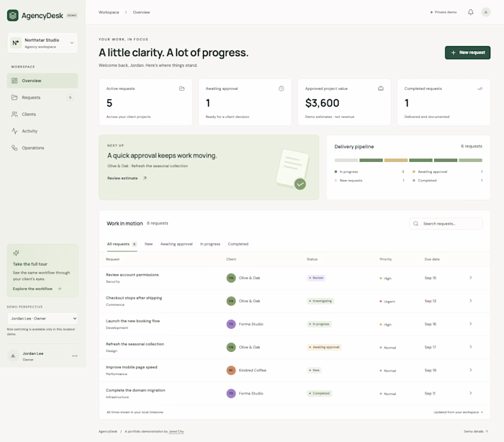
Task: Click the Overview grid icon in sidebar
Action: 14,81
